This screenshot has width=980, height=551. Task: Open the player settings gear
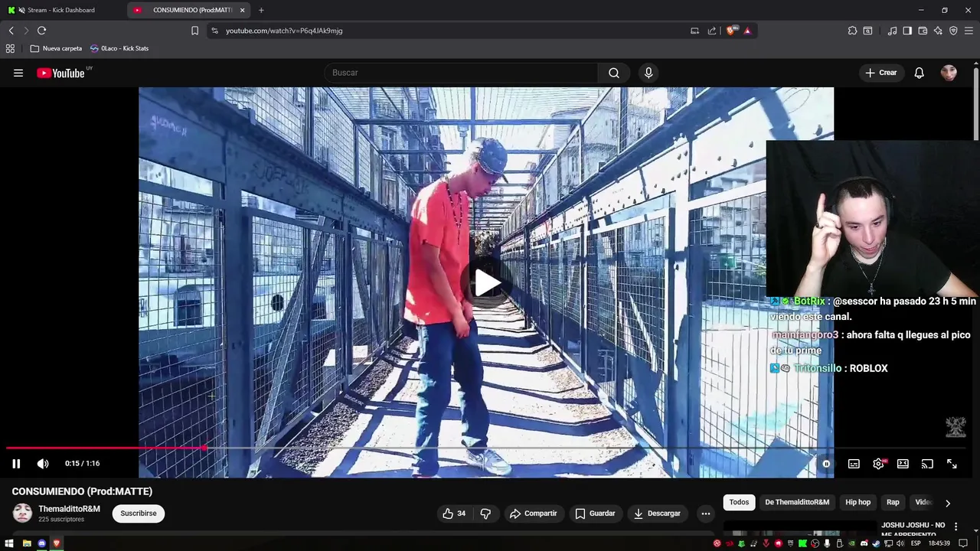pos(879,464)
